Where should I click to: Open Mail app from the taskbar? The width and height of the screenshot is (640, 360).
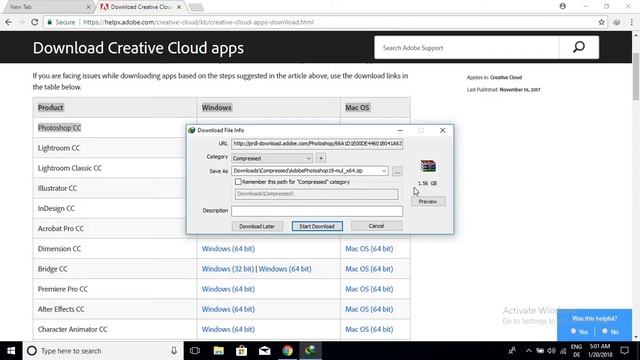[264, 351]
